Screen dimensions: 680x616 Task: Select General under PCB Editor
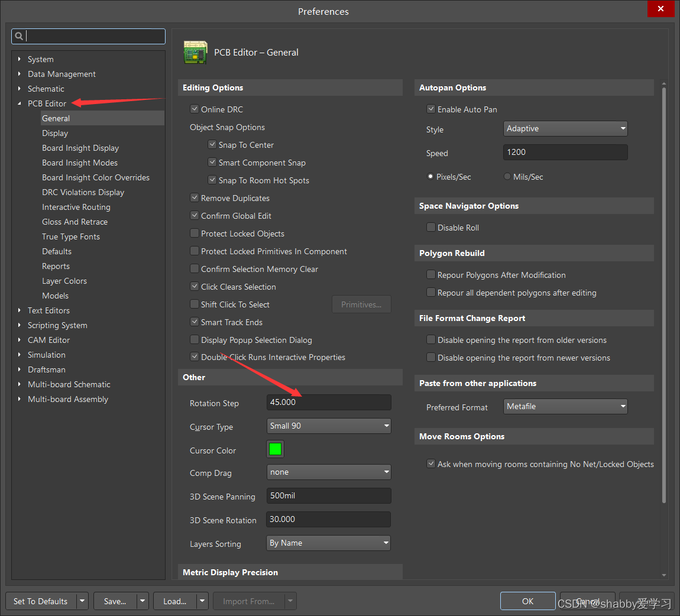coord(102,118)
